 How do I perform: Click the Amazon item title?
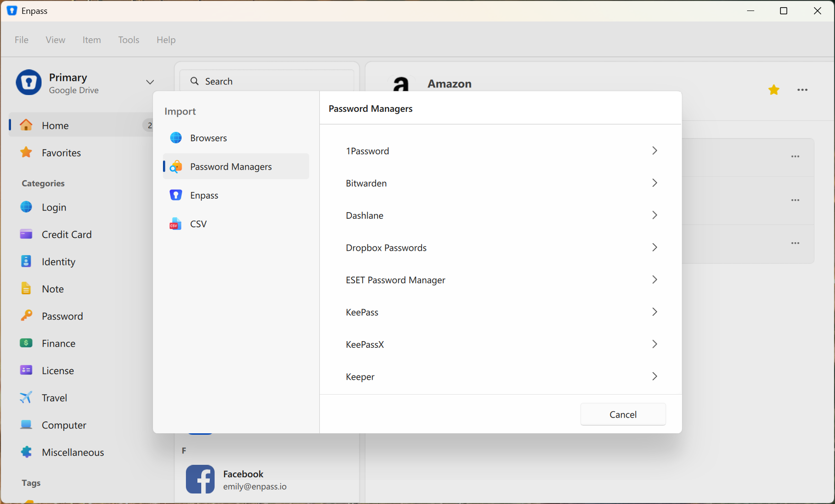450,84
